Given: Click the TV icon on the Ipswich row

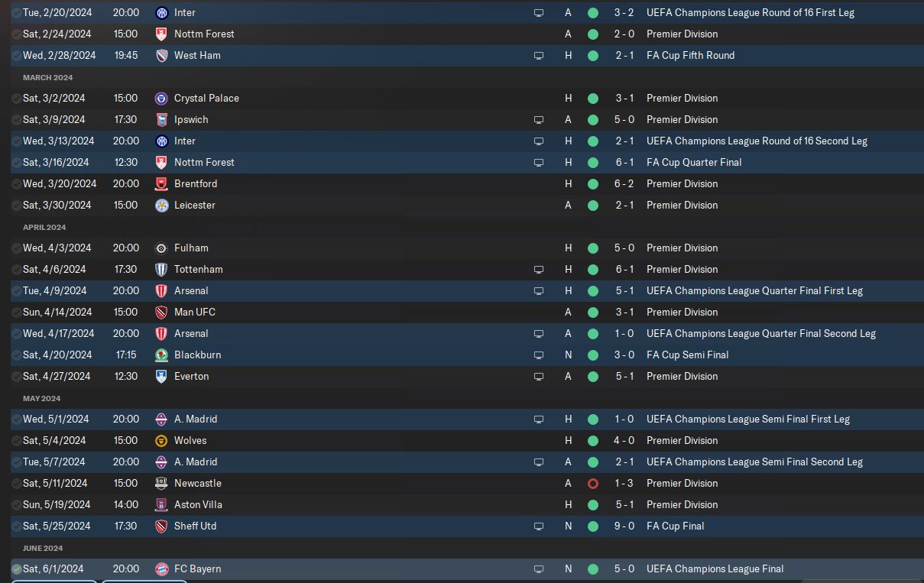Looking at the screenshot, I should [539, 119].
